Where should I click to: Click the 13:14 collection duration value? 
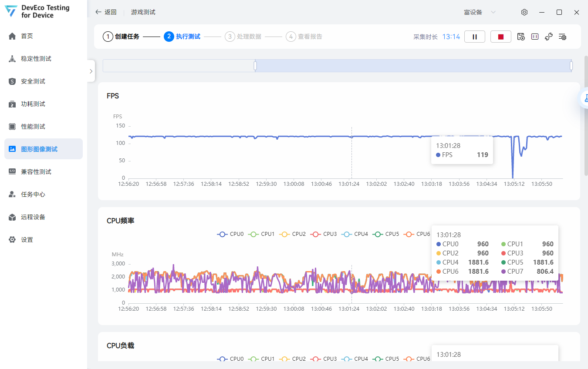[x=451, y=37]
